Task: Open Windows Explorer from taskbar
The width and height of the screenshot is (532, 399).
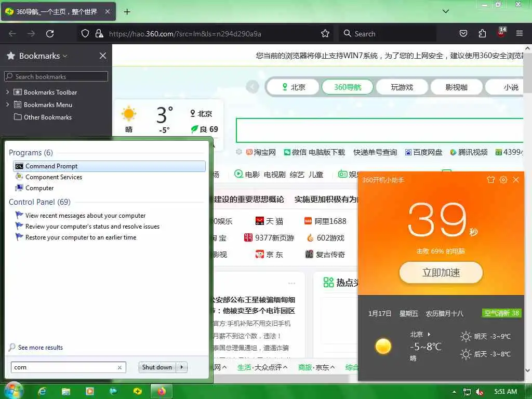Action: click(66, 391)
